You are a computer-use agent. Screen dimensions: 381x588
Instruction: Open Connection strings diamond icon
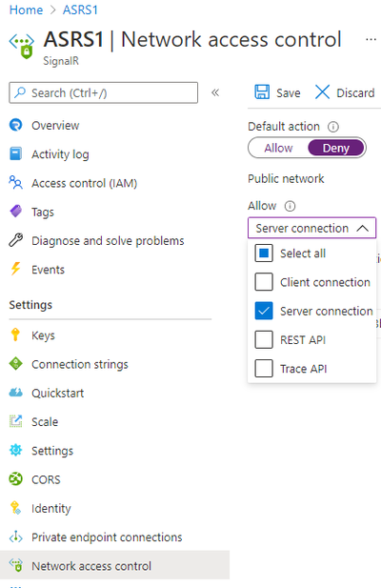(x=16, y=363)
